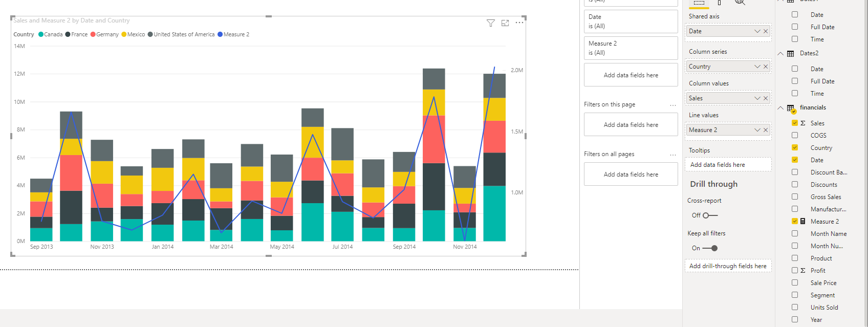Viewport: 868px width, 327px height.
Task: Open the chart's More options ellipsis
Action: coord(519,23)
